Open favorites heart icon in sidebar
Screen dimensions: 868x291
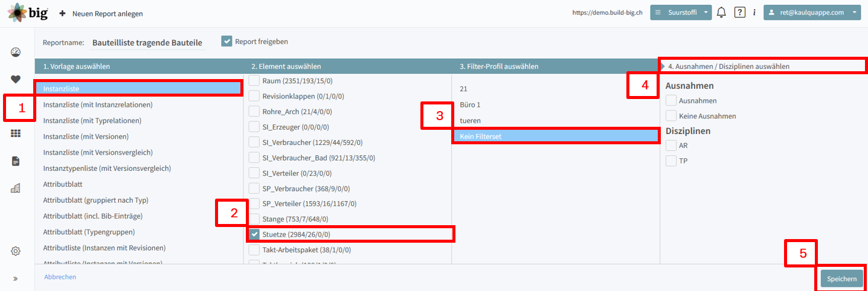tap(16, 79)
